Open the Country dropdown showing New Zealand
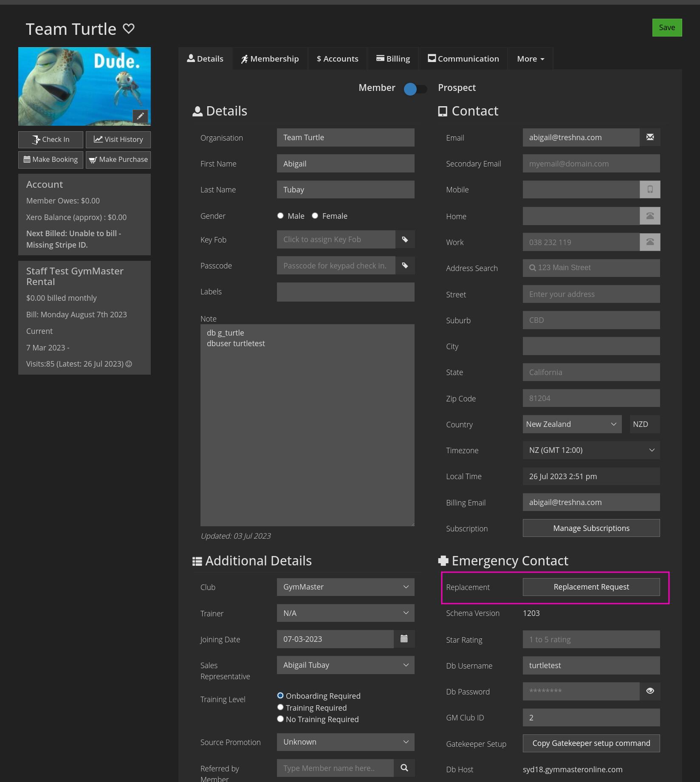The width and height of the screenshot is (700, 782). tap(572, 424)
